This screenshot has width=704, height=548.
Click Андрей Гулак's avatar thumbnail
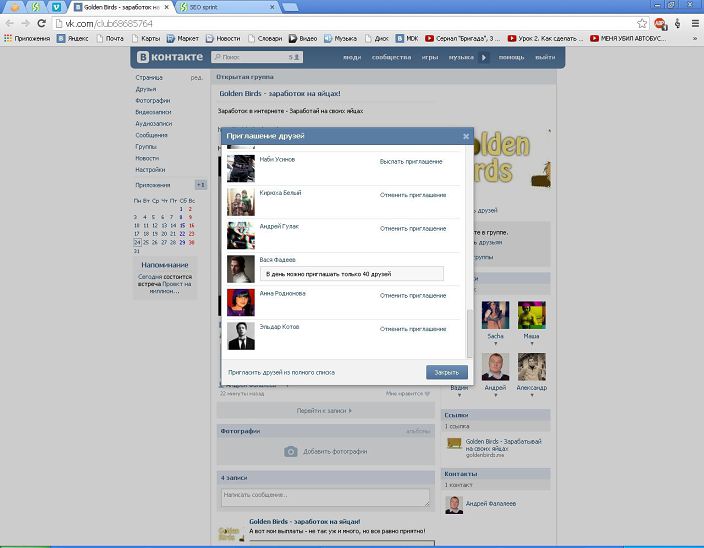241,235
